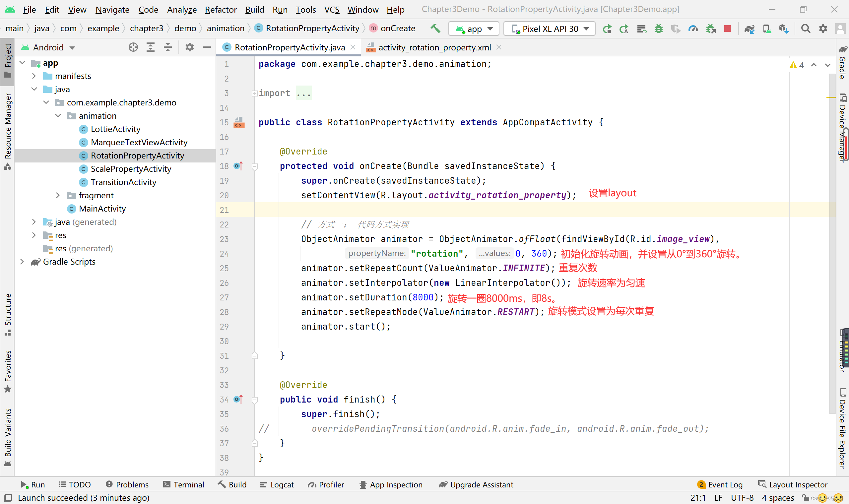849x504 pixels.
Task: Open the Profile app speedometer icon
Action: click(x=693, y=29)
